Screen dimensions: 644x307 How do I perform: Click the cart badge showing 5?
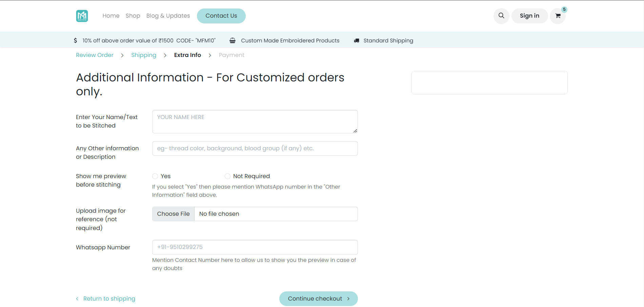click(564, 9)
